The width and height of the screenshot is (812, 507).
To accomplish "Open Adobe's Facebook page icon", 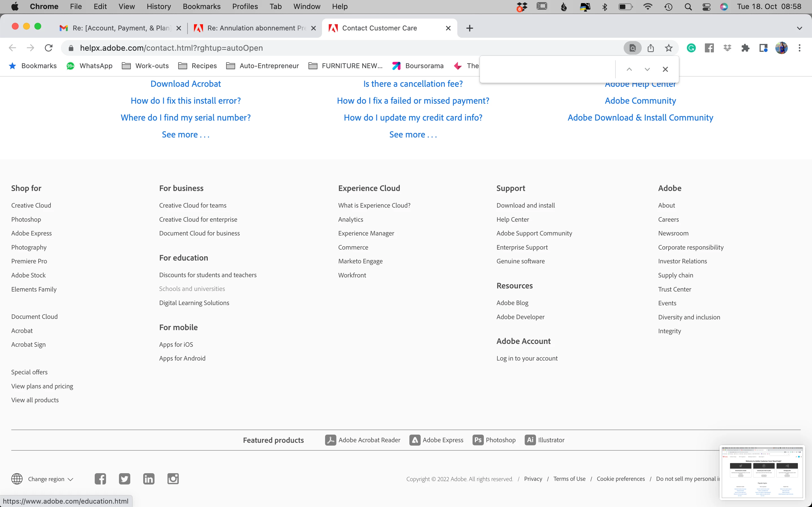I will point(100,479).
